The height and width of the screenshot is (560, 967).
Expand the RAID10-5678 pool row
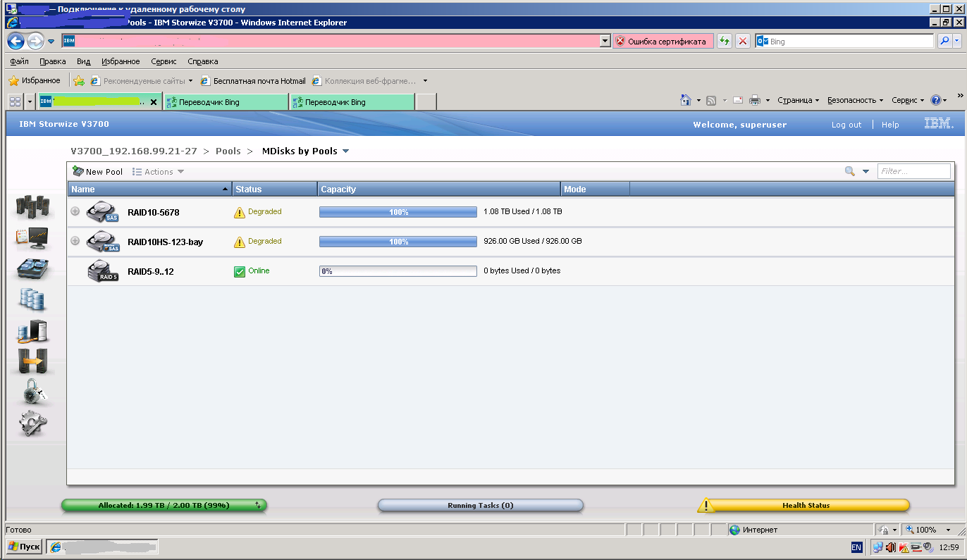75,211
